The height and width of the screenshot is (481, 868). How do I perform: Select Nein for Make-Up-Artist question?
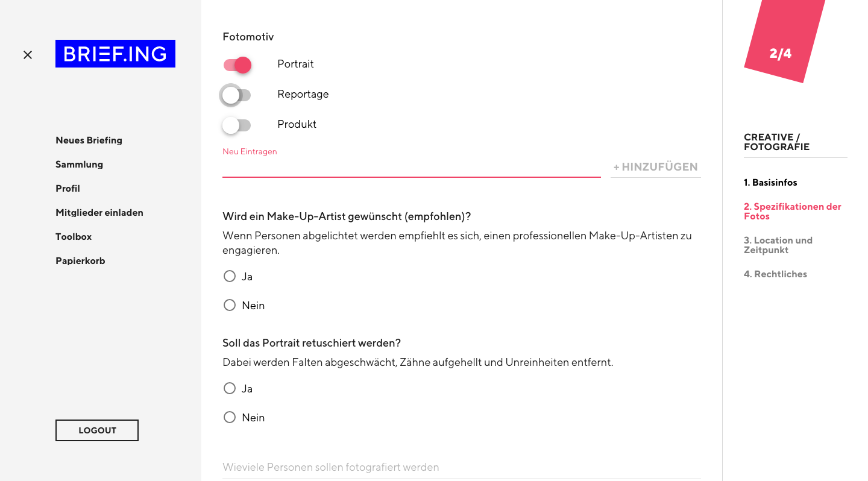[x=230, y=305]
